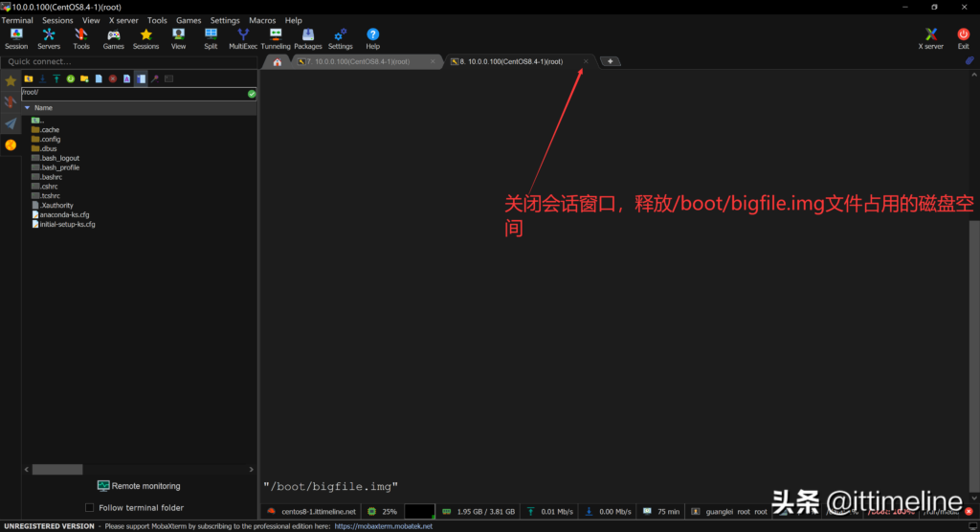Click the MultiExec toolbar icon
The image size is (980, 532).
(x=243, y=38)
